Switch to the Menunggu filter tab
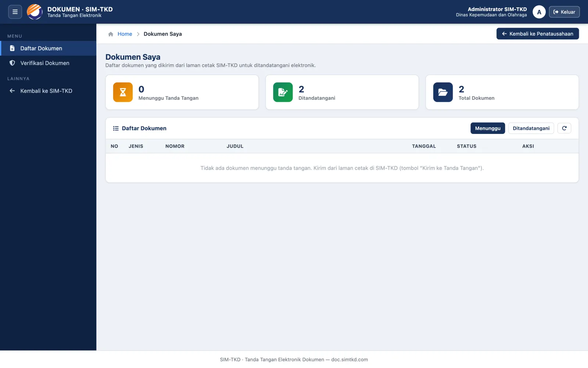The width and height of the screenshot is (588, 368). (x=488, y=128)
